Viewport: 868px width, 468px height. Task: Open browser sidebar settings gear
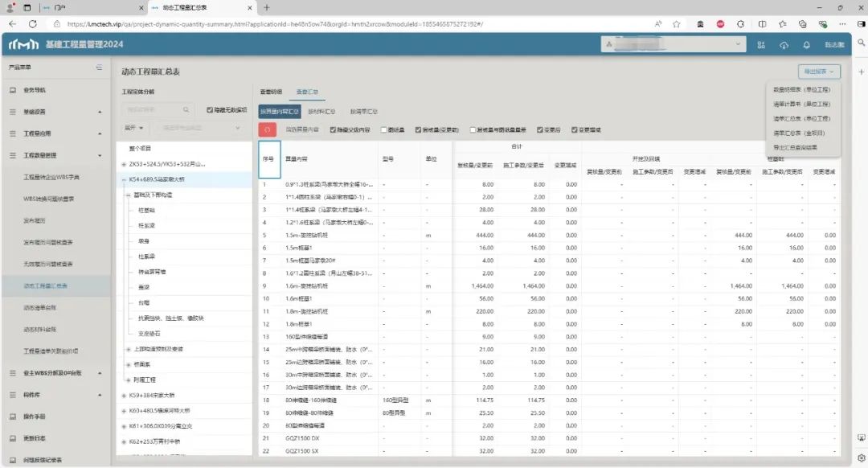(x=862, y=458)
